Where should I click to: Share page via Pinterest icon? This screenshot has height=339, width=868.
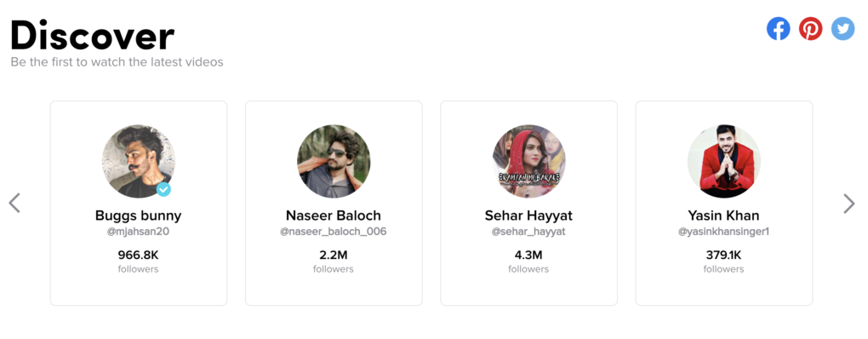(810, 29)
